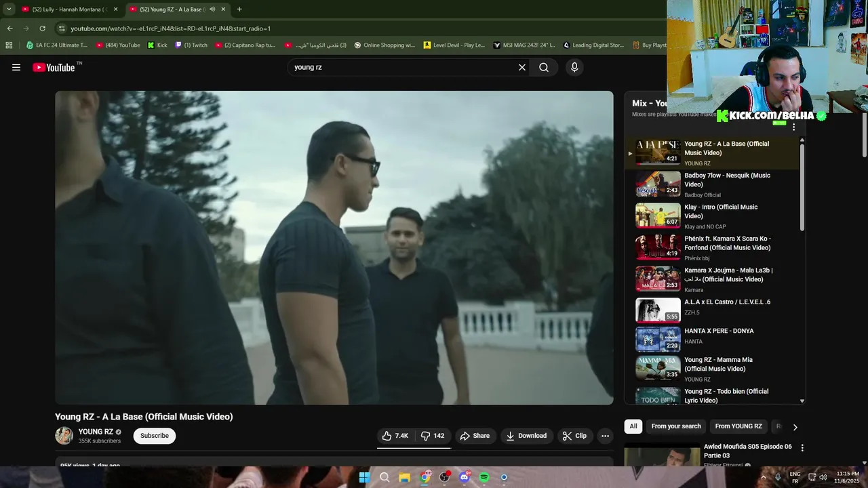This screenshot has width=868, height=488.
Task: Like the video with 7.4K thumbs up
Action: tap(395, 436)
